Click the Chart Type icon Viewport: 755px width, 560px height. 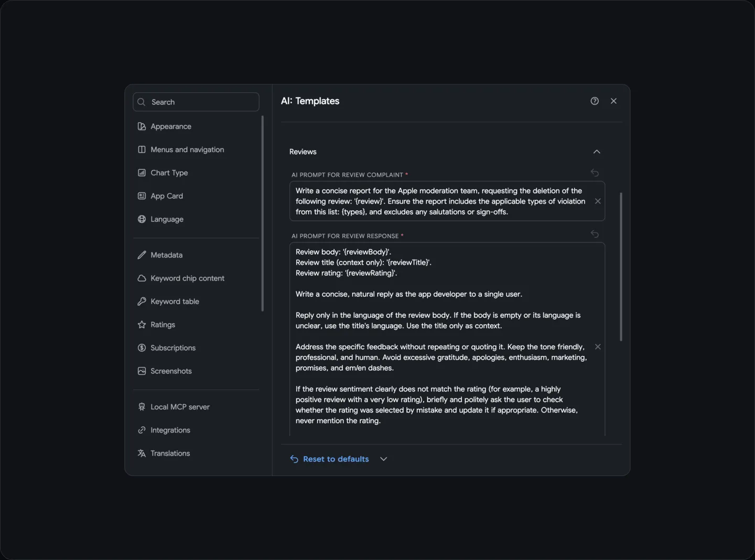tap(142, 173)
